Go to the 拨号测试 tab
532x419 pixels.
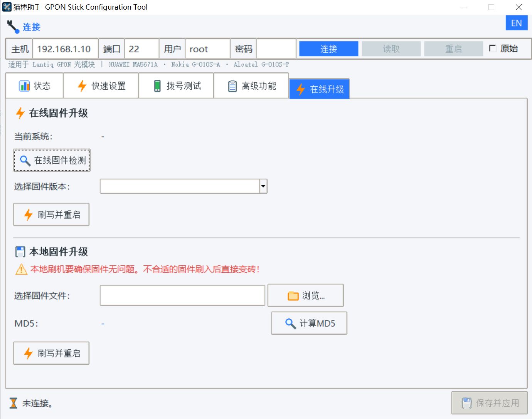click(176, 85)
